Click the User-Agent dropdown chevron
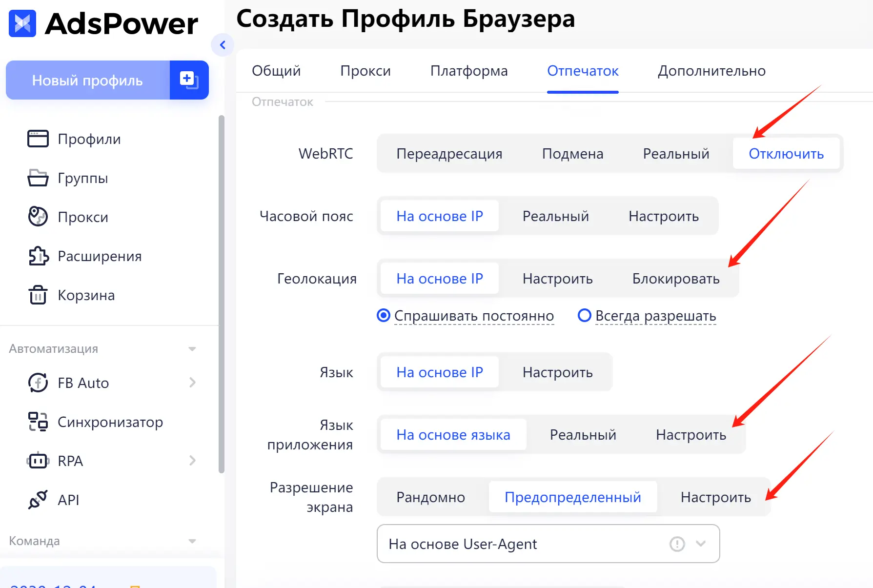Screen dimensions: 873x588 (x=701, y=544)
